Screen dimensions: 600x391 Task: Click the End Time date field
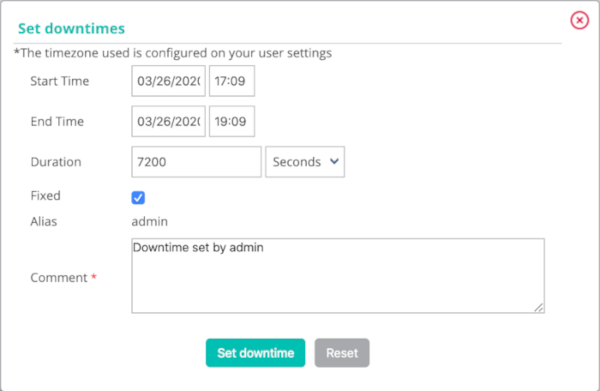point(168,121)
